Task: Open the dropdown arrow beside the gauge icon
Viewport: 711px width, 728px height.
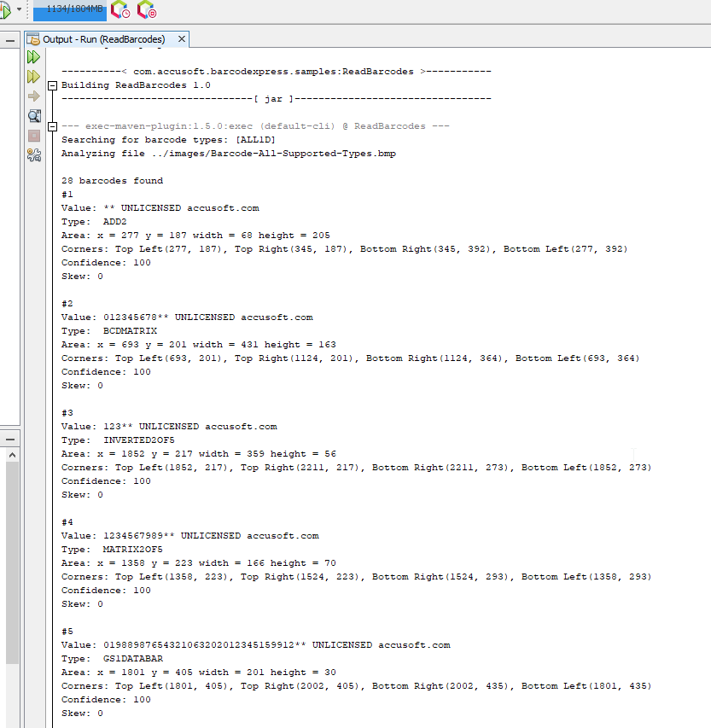Action: [x=19, y=9]
